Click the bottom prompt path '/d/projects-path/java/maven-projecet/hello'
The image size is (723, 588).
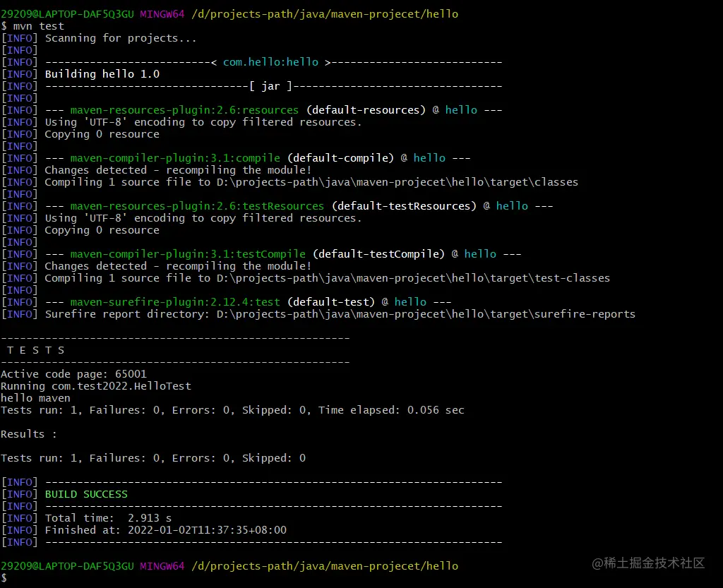(325, 566)
